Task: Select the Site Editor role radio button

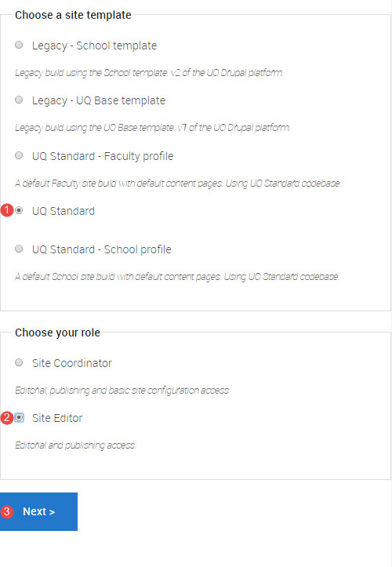Action: [20, 418]
